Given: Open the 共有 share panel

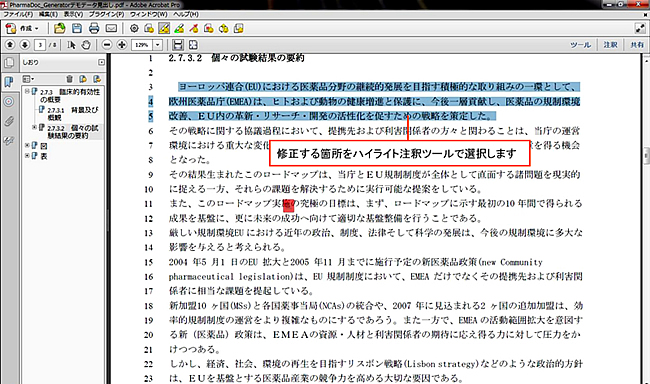Looking at the screenshot, I should point(637,45).
